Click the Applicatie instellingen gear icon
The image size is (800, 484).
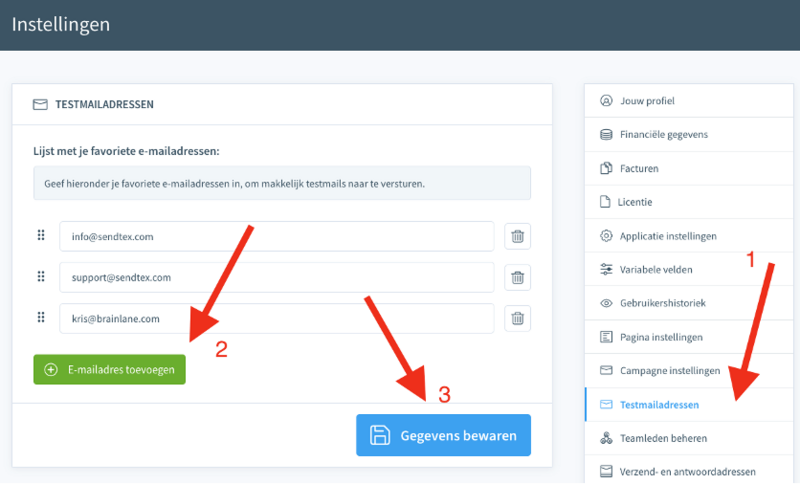605,236
